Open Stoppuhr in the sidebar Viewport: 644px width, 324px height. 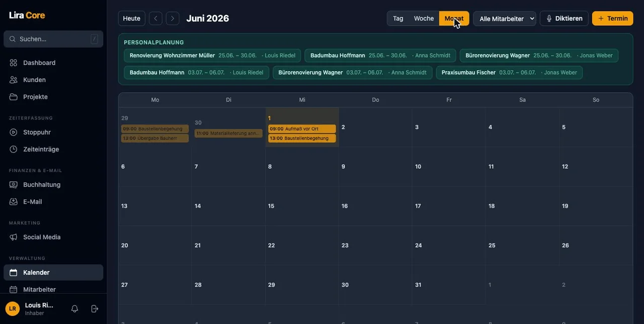(53, 132)
